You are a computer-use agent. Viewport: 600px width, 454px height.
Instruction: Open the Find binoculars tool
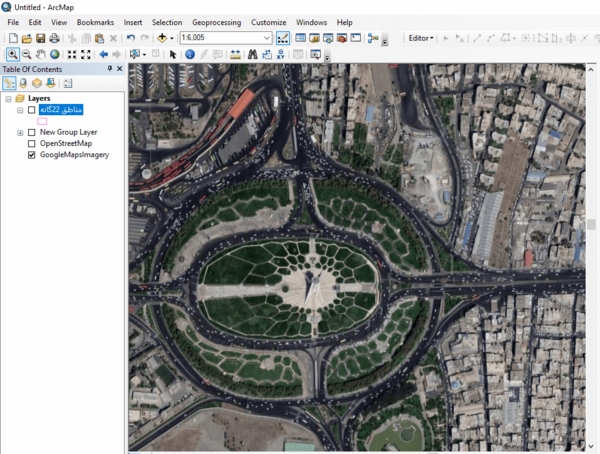pos(252,54)
